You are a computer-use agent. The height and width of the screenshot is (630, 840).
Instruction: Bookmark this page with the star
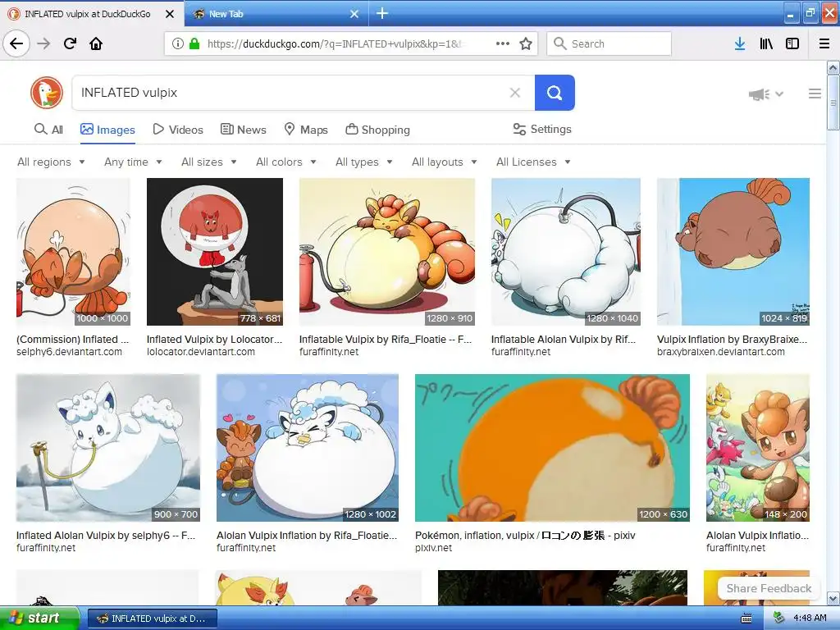pyautogui.click(x=526, y=43)
